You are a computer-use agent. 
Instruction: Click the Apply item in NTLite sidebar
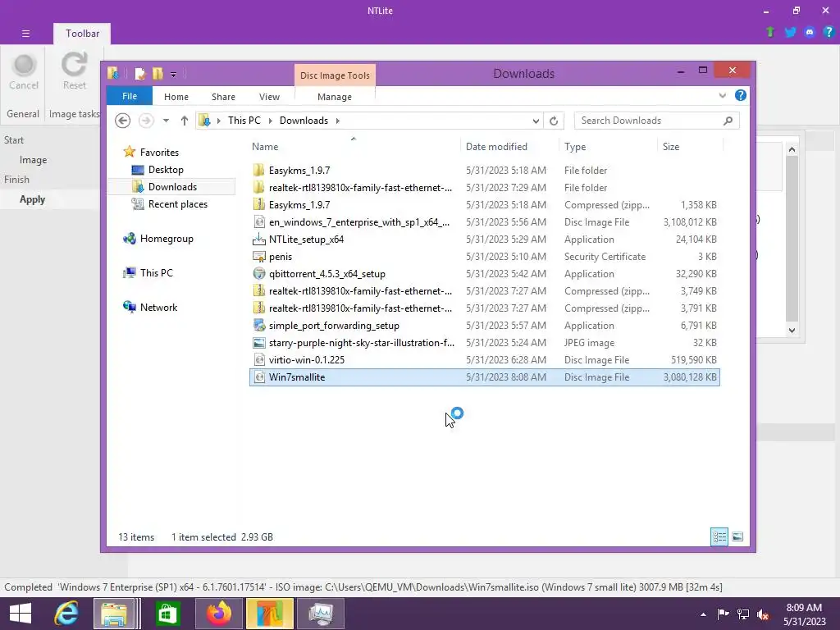coord(32,199)
